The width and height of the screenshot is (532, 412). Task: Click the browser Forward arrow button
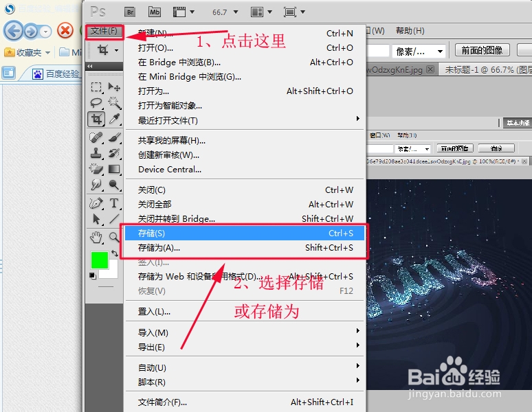point(31,32)
